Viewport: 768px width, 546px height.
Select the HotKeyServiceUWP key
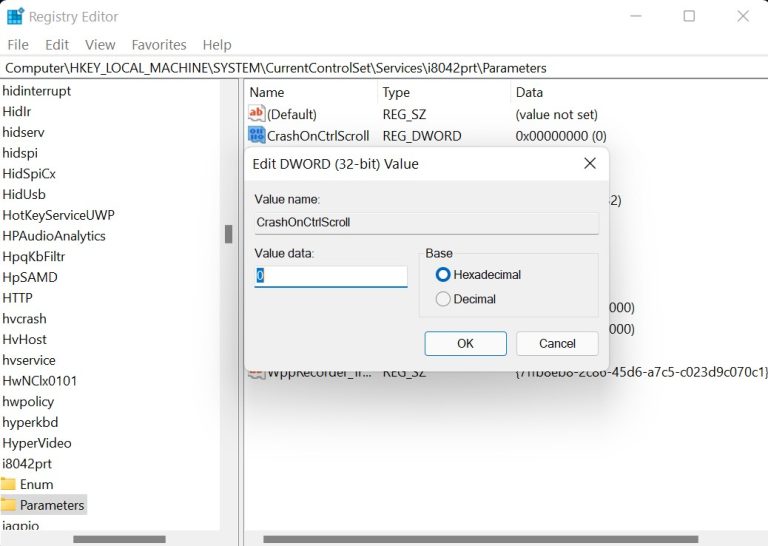point(58,215)
